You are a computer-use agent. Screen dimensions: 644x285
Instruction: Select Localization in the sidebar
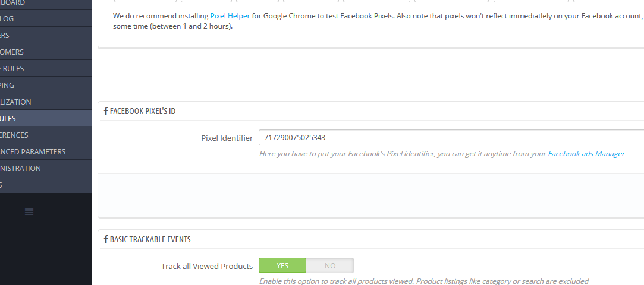coord(15,102)
